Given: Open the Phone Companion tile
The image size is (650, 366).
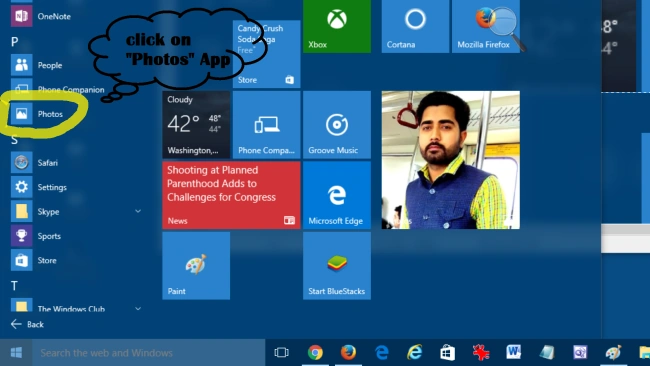Looking at the screenshot, I should click(x=267, y=124).
